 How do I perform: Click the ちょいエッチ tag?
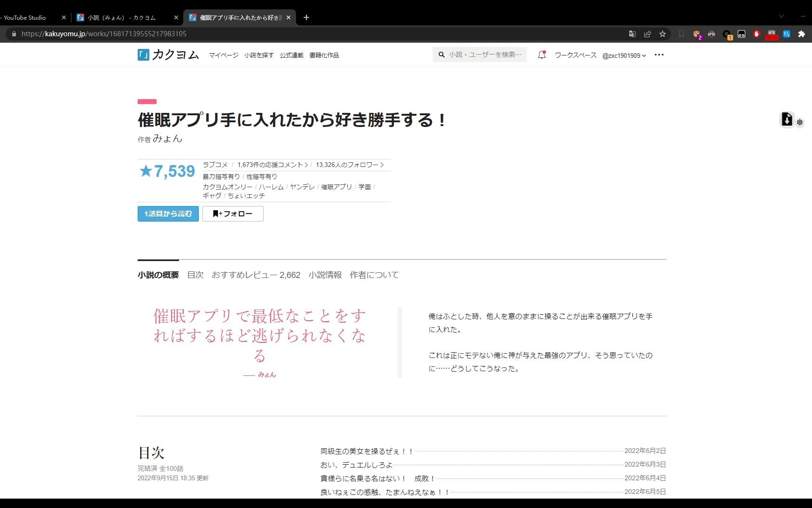tap(246, 196)
